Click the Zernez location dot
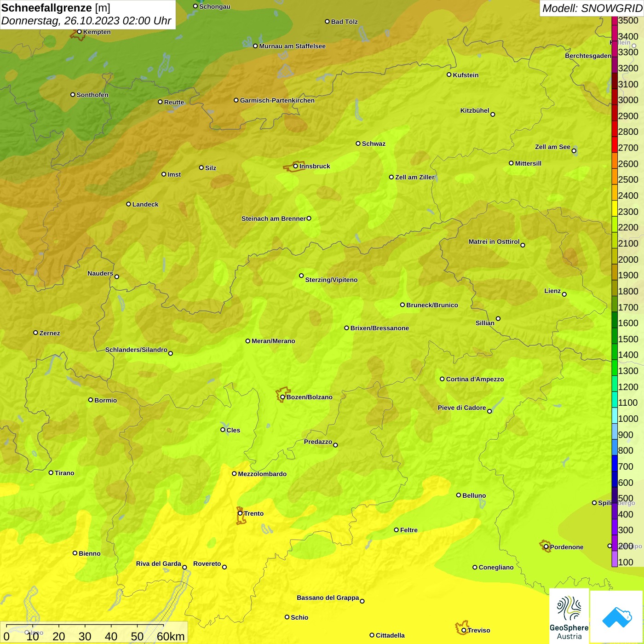This screenshot has height=644, width=644. pyautogui.click(x=35, y=333)
